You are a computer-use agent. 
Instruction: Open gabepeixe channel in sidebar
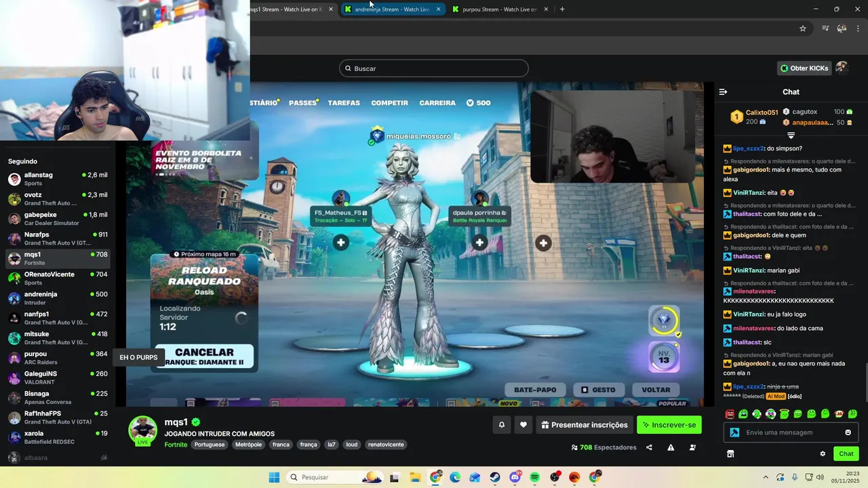coord(58,218)
